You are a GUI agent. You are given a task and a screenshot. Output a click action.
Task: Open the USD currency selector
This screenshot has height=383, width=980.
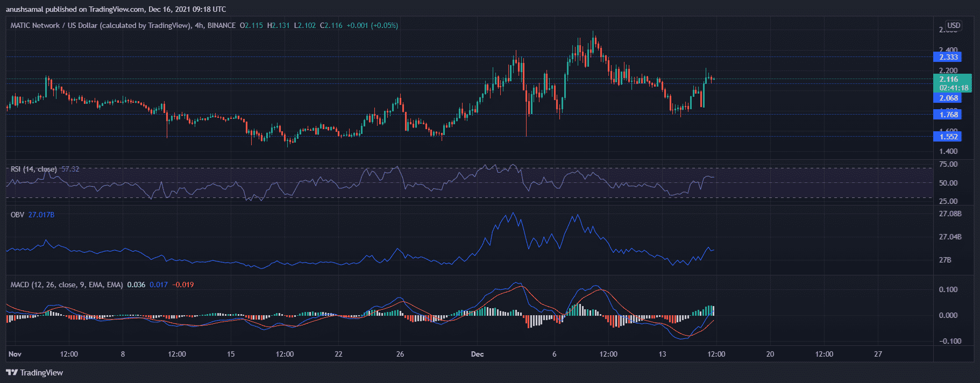point(953,25)
